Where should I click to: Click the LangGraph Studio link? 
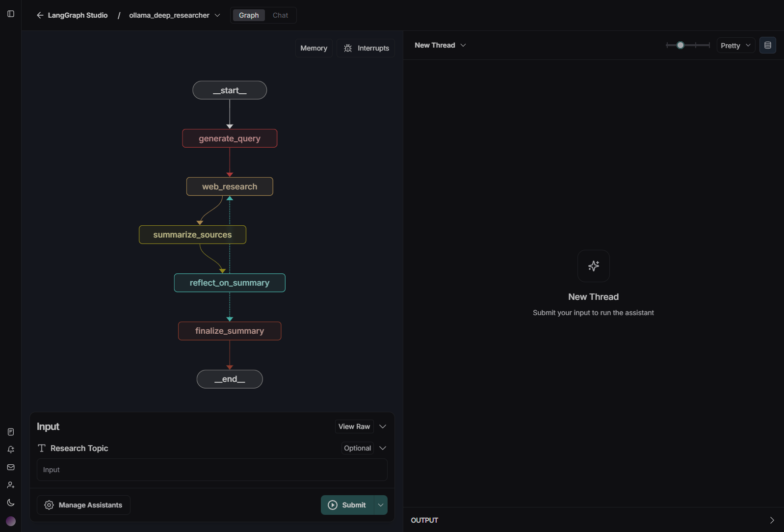click(78, 15)
